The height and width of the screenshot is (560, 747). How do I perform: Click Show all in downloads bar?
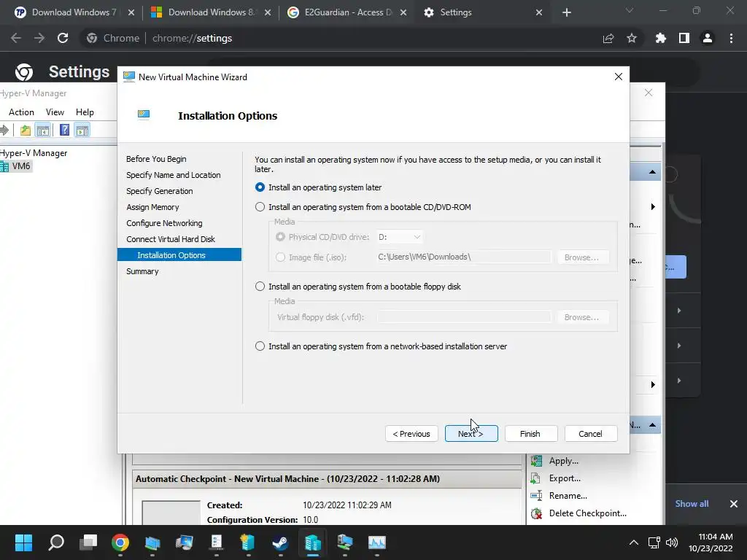pyautogui.click(x=692, y=504)
